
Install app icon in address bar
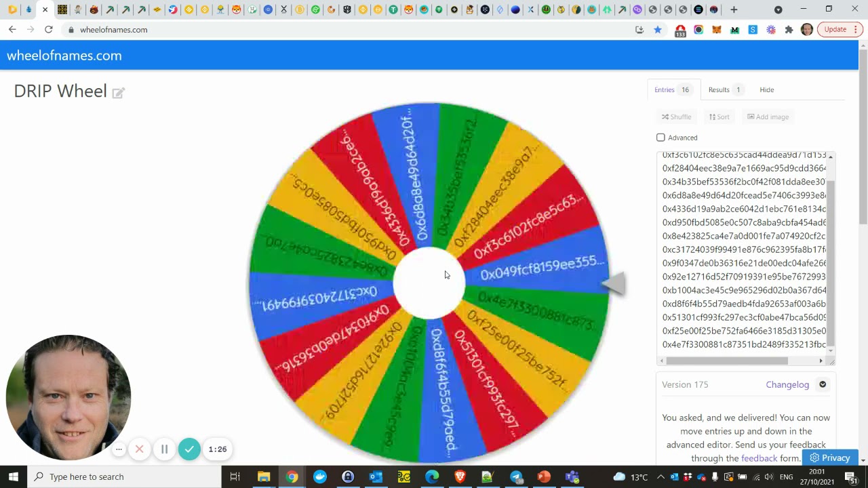pos(639,29)
